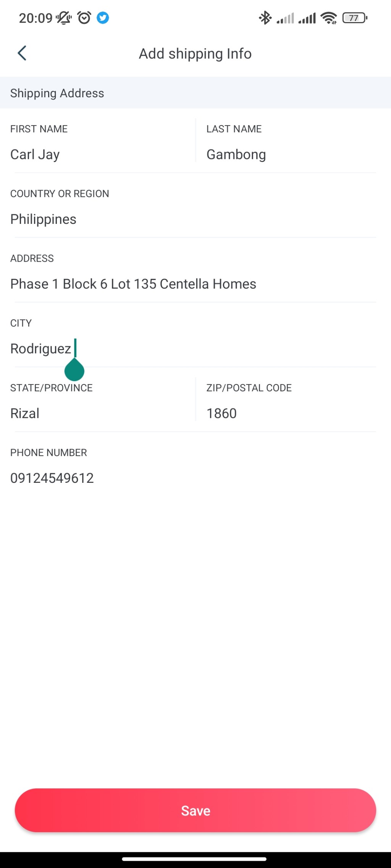The height and width of the screenshot is (868, 391).
Task: Tap the alarm clock status icon
Action: tap(84, 18)
